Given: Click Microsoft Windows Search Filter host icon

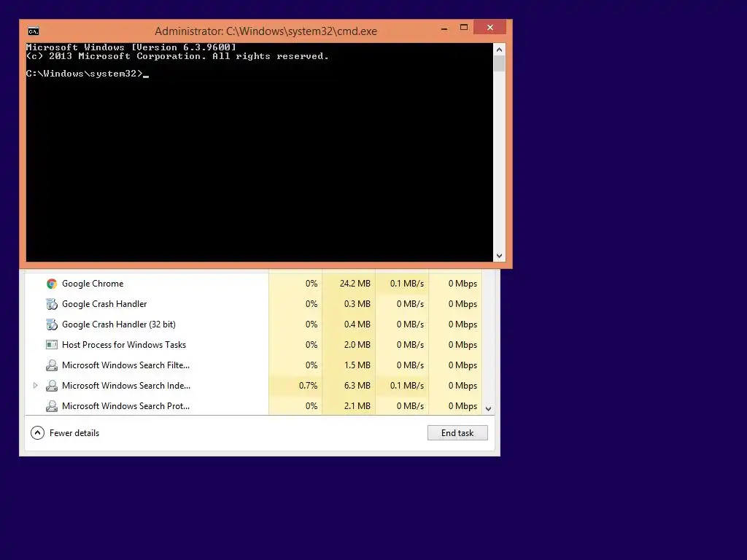Looking at the screenshot, I should (x=52, y=365).
